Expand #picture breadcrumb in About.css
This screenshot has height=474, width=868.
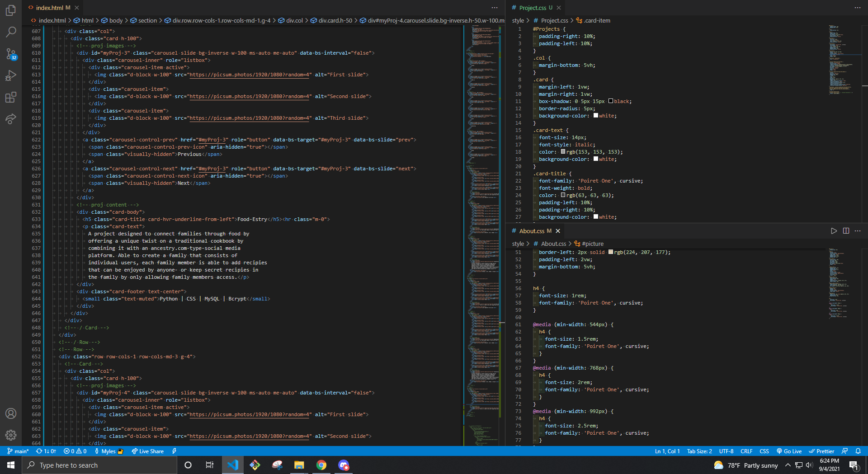tap(589, 244)
